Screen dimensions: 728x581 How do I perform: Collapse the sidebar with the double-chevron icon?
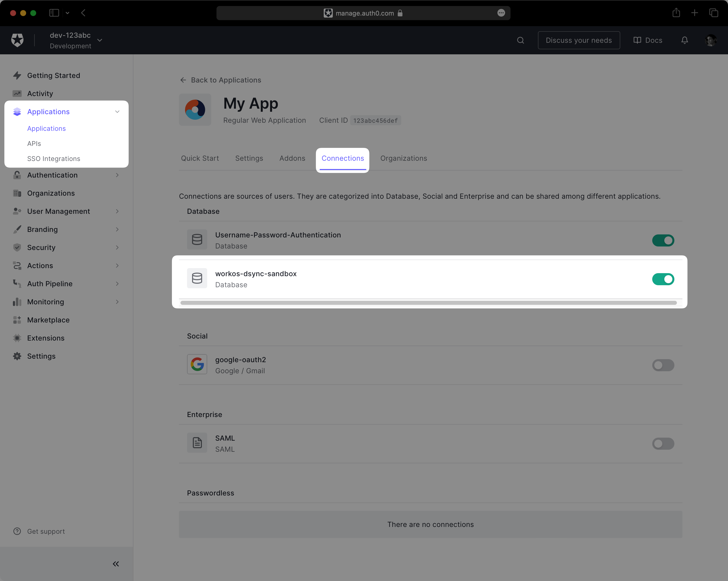coord(116,563)
